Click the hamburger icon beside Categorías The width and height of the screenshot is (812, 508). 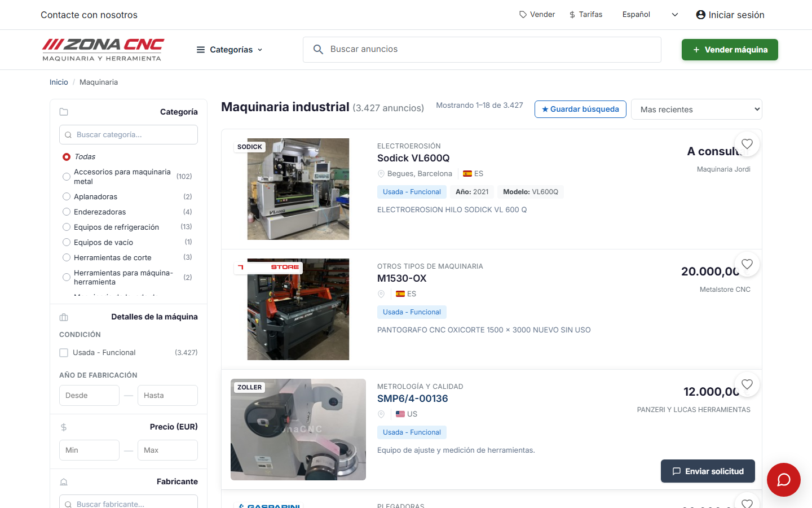201,50
